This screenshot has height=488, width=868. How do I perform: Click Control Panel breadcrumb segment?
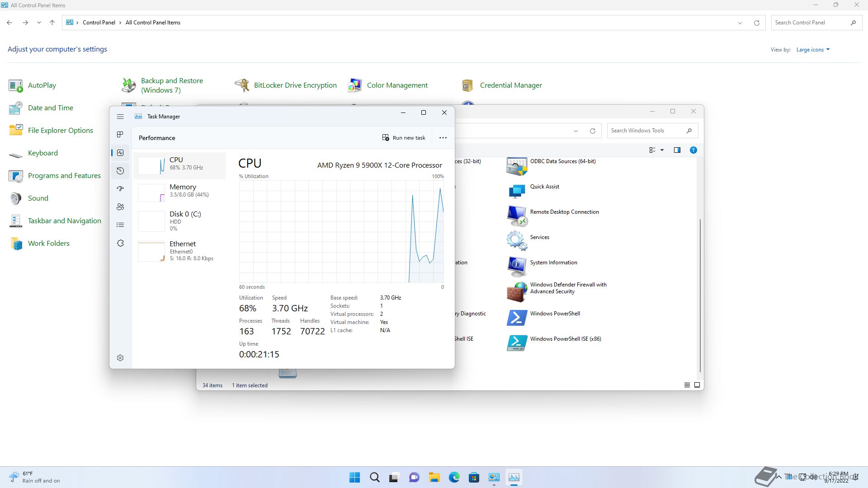pos(99,23)
